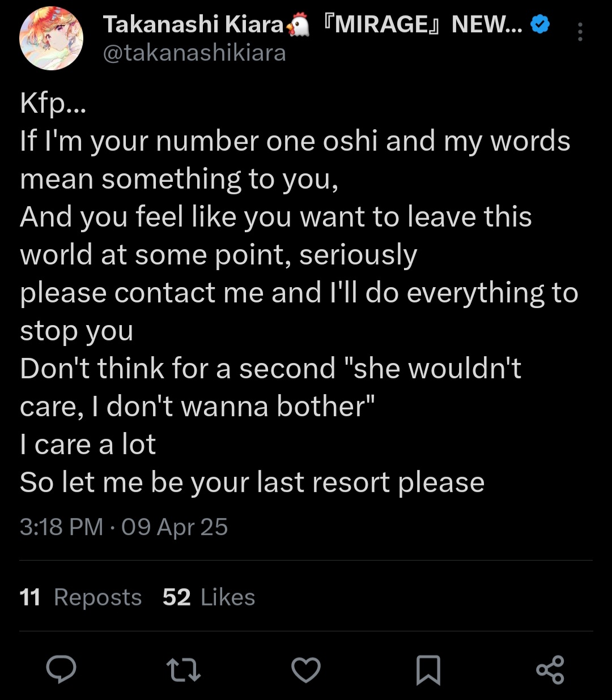
Task: Click the 09 Apr 25 date
Action: click(x=175, y=527)
